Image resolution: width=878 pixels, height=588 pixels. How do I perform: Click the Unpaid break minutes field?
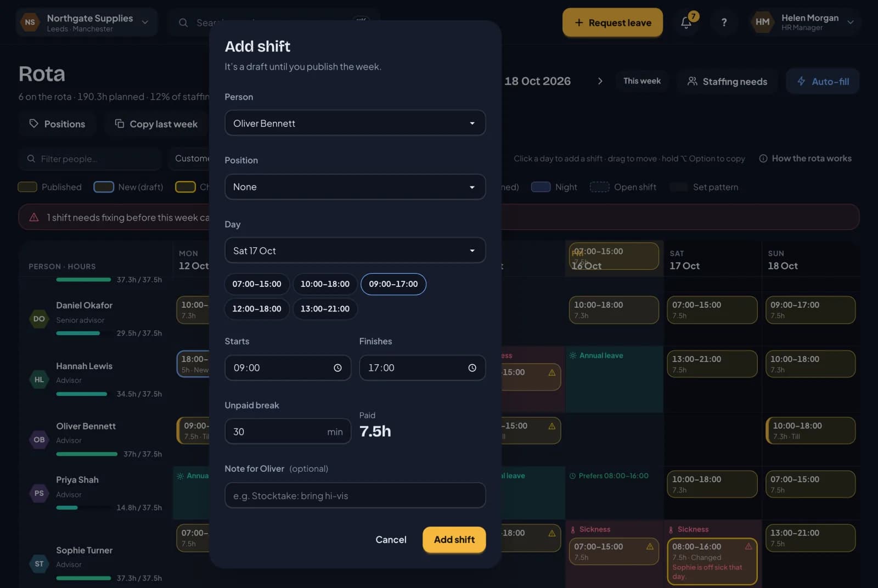(x=288, y=432)
